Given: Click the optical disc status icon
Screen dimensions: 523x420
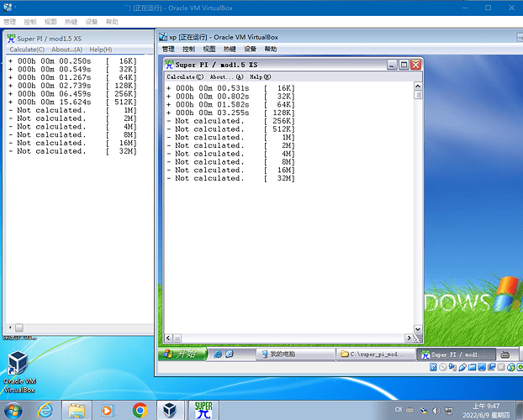Looking at the screenshot, I should pos(443,367).
